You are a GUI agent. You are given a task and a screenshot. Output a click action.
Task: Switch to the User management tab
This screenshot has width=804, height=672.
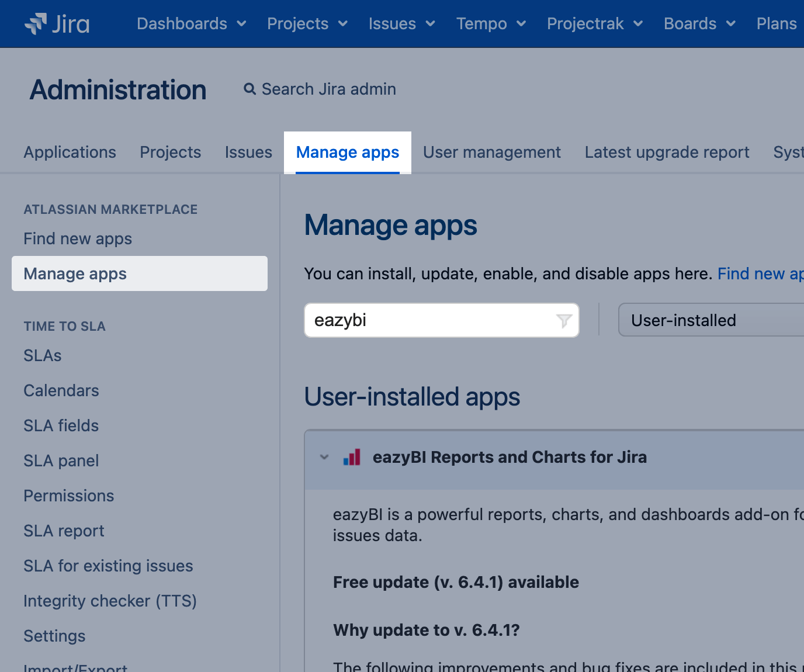[492, 153]
